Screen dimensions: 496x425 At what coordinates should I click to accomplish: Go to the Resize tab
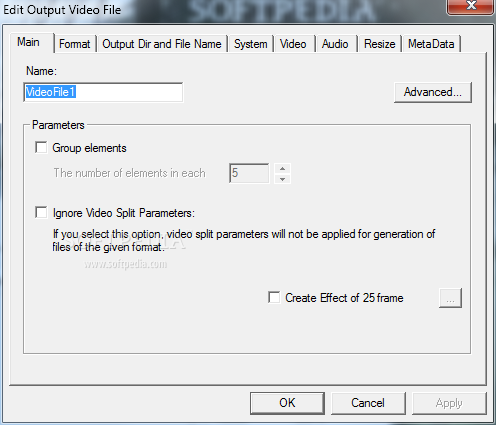pyautogui.click(x=379, y=44)
